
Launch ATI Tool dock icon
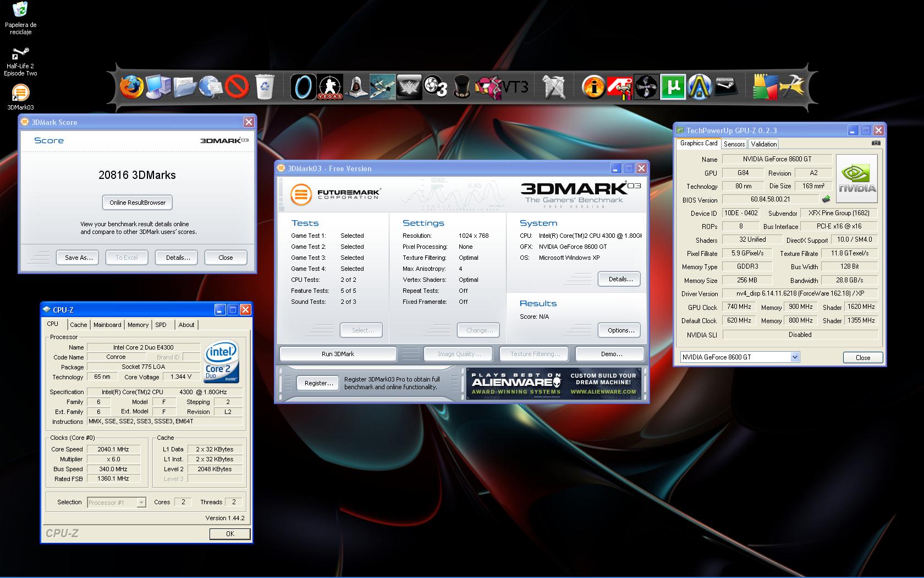point(620,87)
